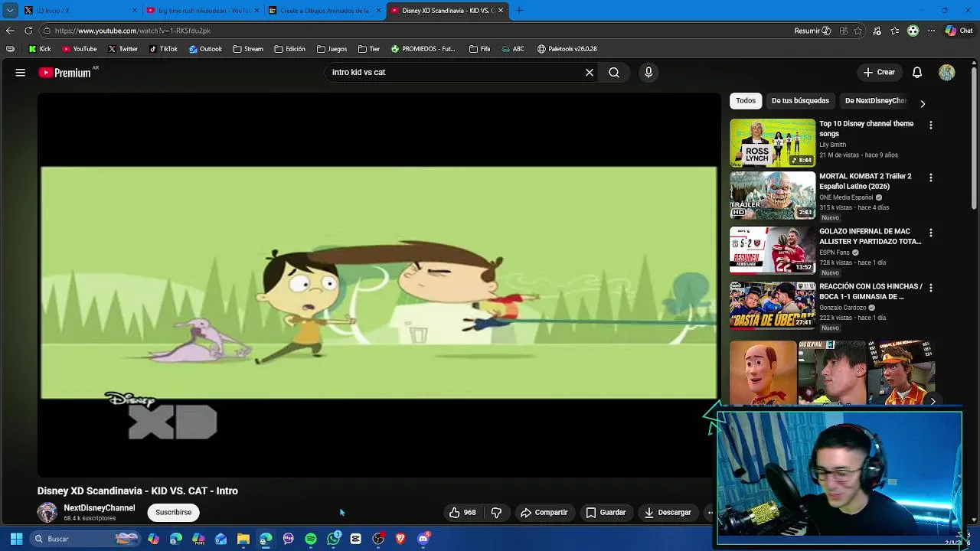Expand the Stream bookmarks folder
980x551 pixels.
248,49
